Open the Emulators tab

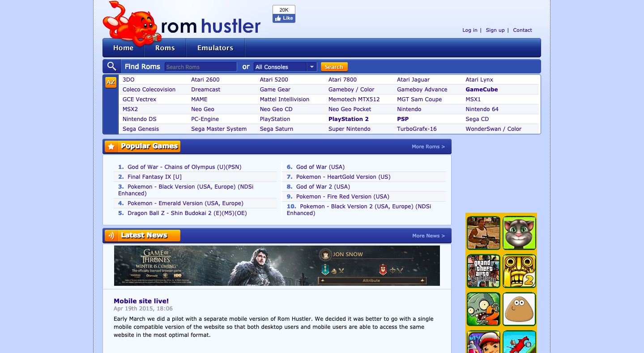tap(215, 48)
